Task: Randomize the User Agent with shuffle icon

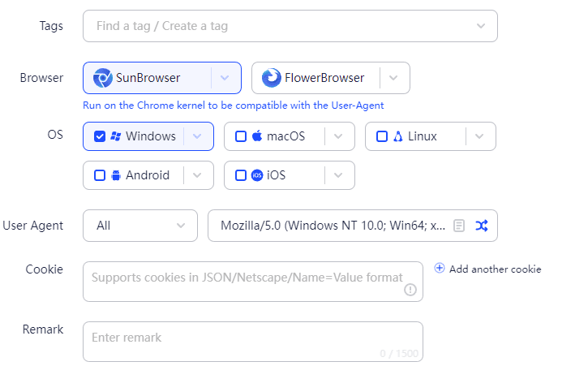Action: point(482,226)
